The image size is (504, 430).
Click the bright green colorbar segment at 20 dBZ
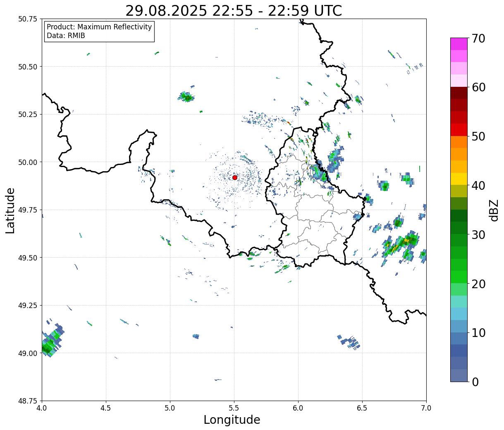(x=459, y=277)
